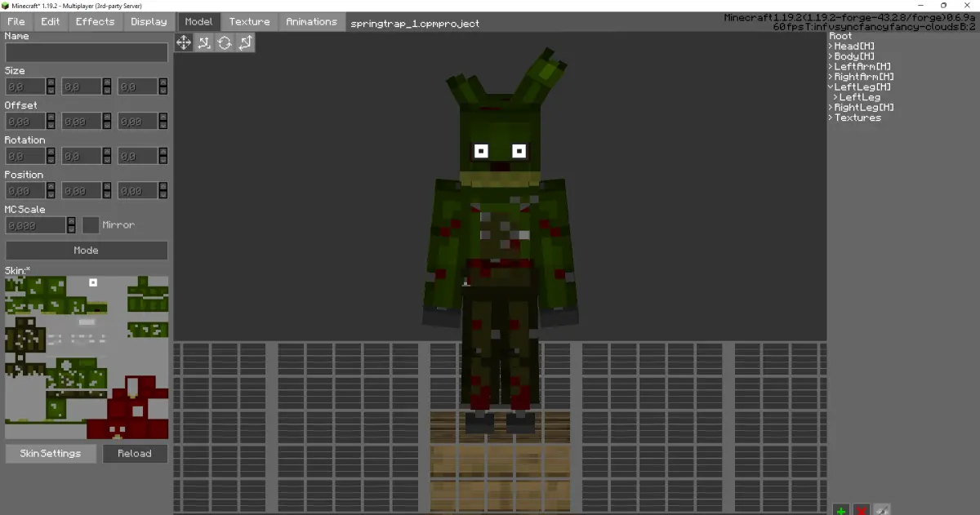Toggle element visibility with the eye icon
980x515 pixels.
pyautogui.click(x=882, y=510)
